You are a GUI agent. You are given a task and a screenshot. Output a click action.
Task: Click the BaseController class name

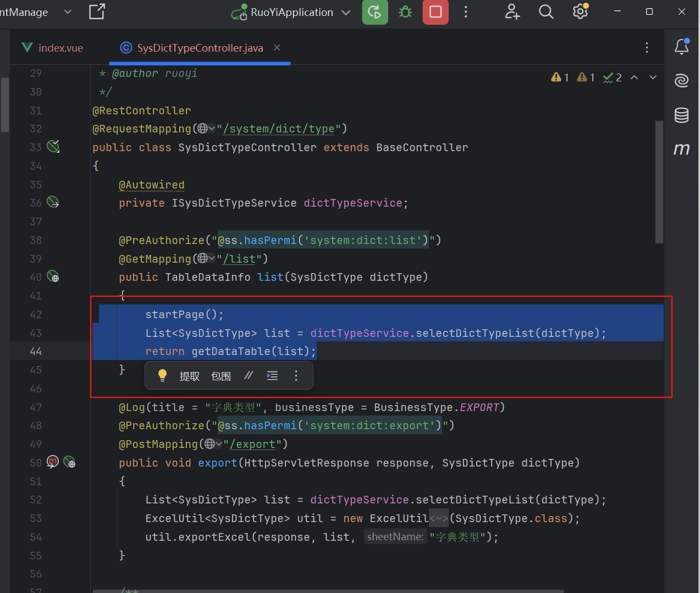422,147
